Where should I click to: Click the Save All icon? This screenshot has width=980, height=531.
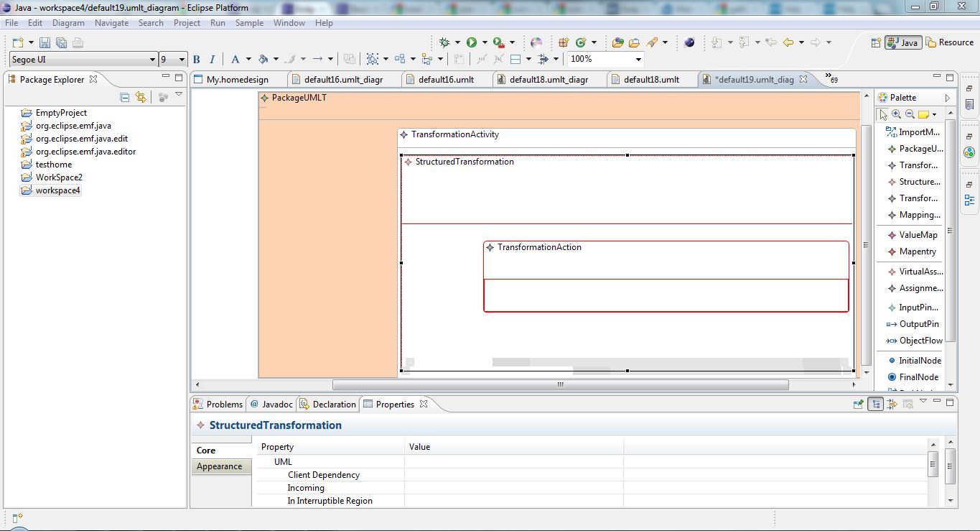pyautogui.click(x=61, y=43)
